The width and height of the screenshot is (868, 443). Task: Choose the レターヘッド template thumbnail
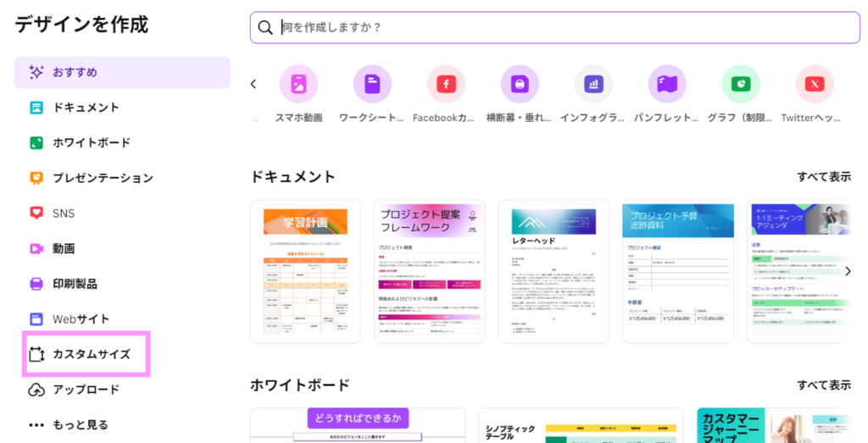[x=554, y=271]
